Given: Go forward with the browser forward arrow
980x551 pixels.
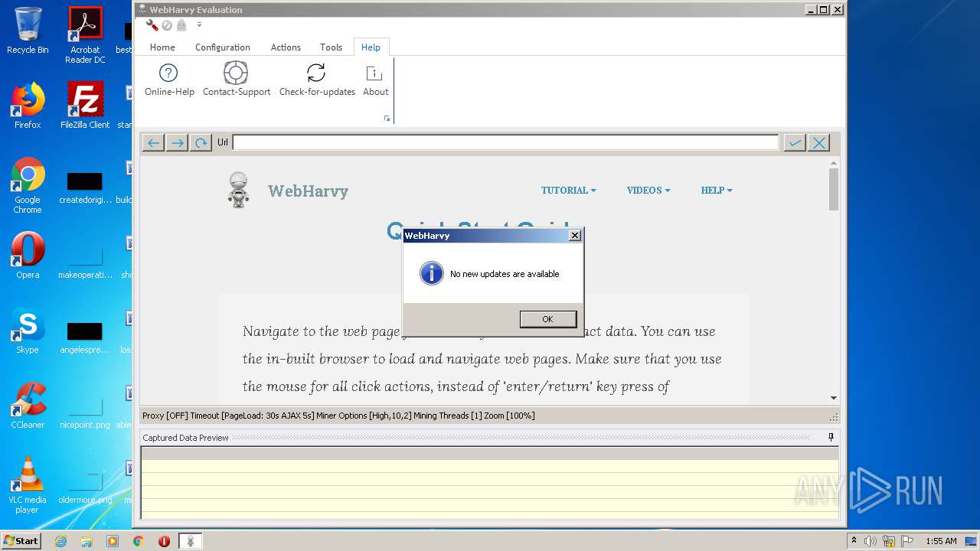Looking at the screenshot, I should [x=177, y=142].
